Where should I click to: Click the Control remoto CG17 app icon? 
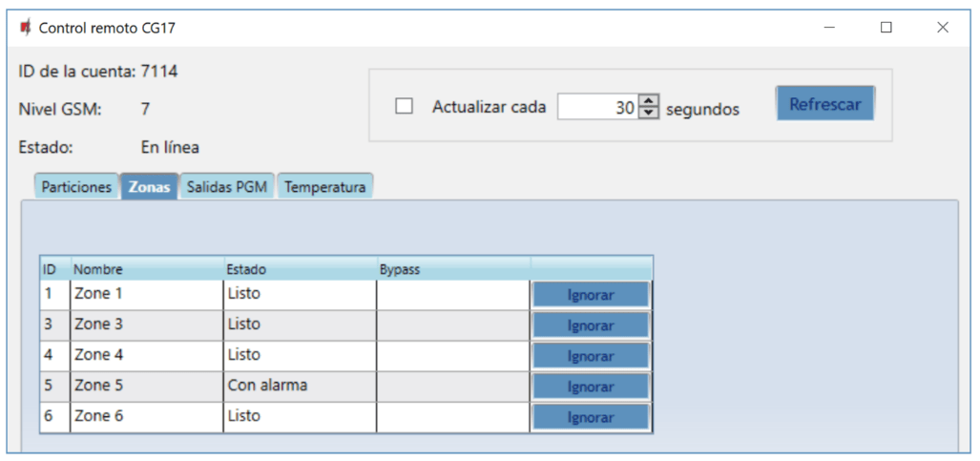coord(25,28)
